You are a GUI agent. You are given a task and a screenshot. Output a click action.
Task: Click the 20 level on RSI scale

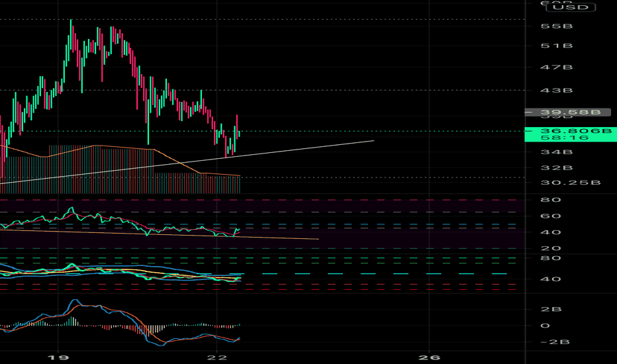tap(551, 248)
